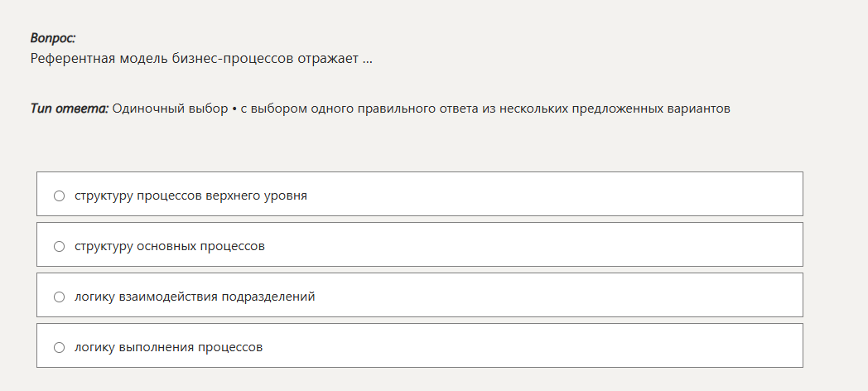Select radio button for 'структуру процессов верхнего уровня'
This screenshot has width=868, height=391.
tap(59, 196)
